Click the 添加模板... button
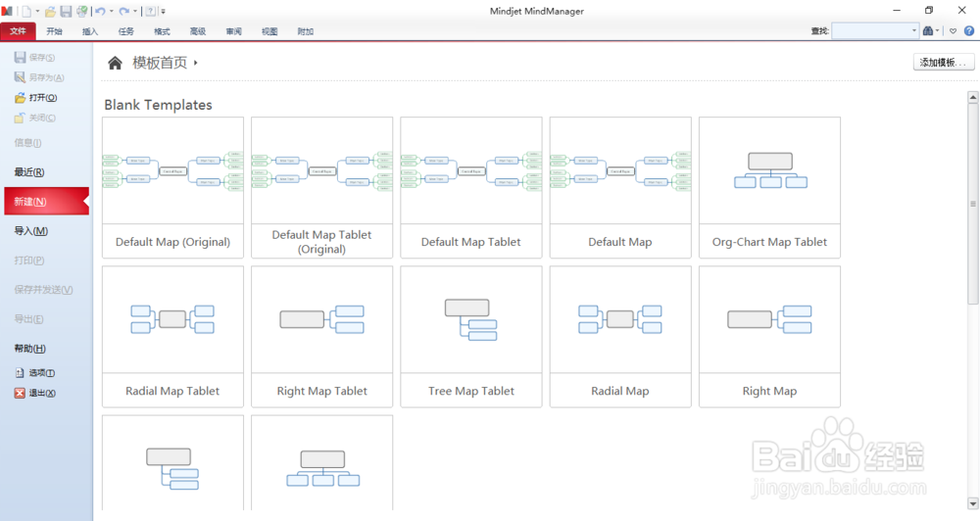 tap(944, 63)
